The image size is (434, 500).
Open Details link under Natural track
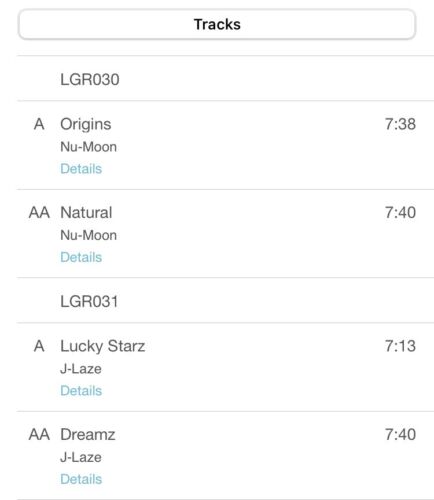tap(81, 257)
